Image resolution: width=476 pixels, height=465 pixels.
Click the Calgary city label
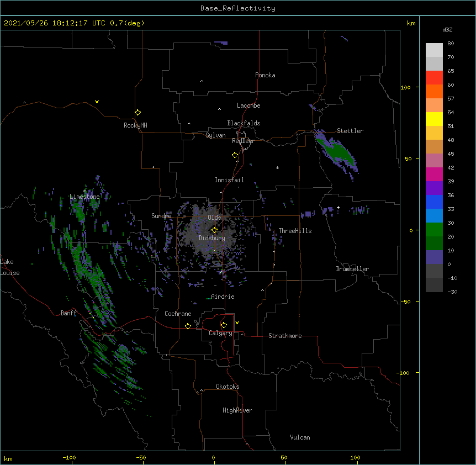pos(220,333)
